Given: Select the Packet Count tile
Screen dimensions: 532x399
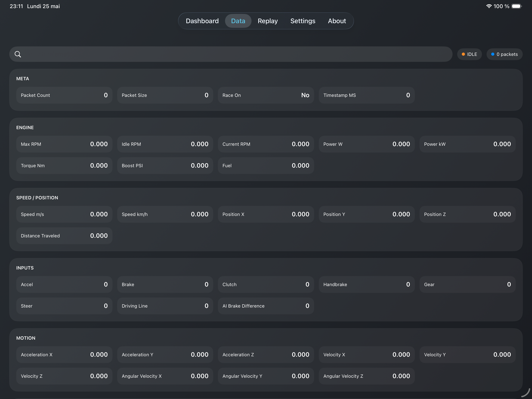Looking at the screenshot, I should click(64, 95).
